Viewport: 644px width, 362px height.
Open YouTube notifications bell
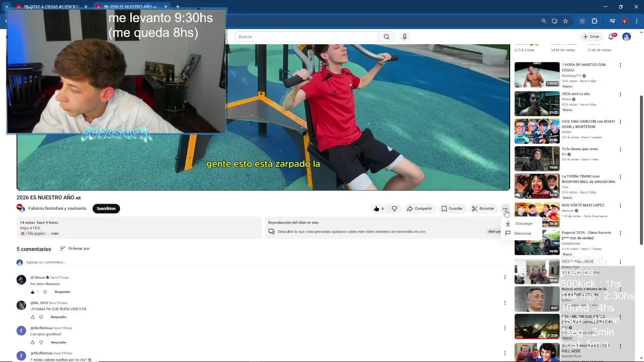click(x=611, y=37)
